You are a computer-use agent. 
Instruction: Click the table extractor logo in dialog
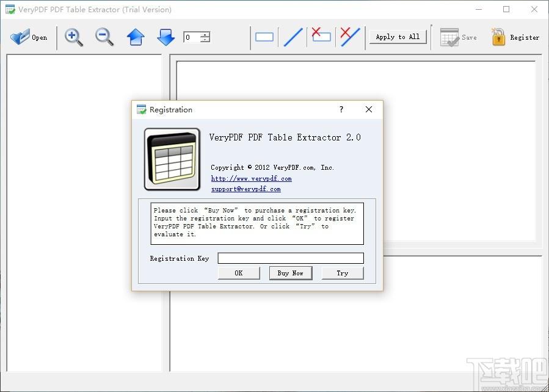(x=172, y=159)
